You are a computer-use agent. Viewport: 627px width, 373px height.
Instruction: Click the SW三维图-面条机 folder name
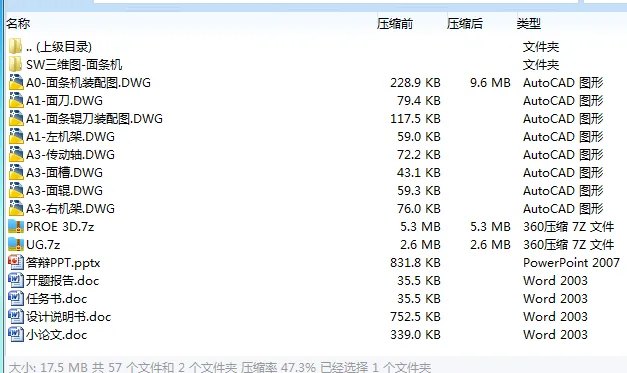point(74,65)
